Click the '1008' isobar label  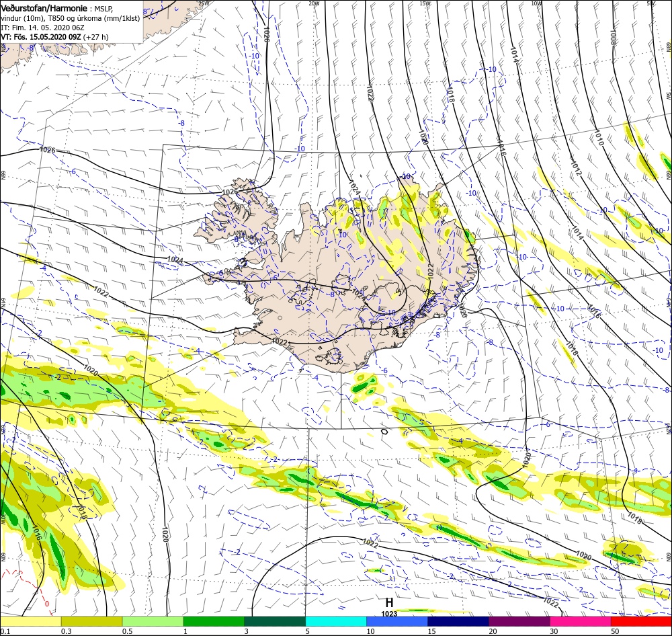pos(613,37)
